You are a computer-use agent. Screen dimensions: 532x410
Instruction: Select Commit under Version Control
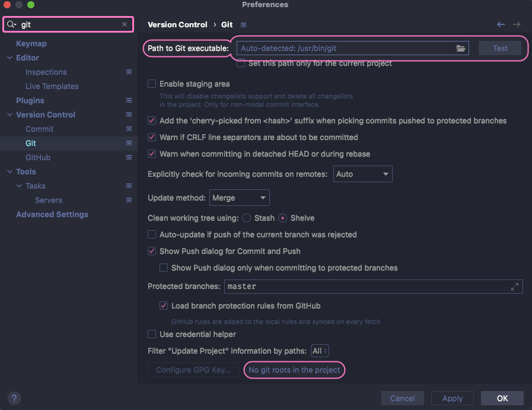(x=39, y=129)
